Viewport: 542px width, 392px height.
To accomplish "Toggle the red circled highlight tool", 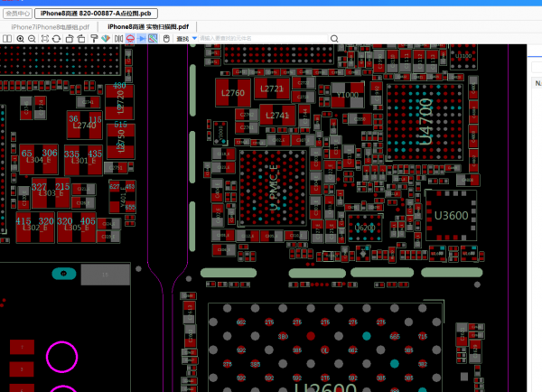I will pos(131,39).
